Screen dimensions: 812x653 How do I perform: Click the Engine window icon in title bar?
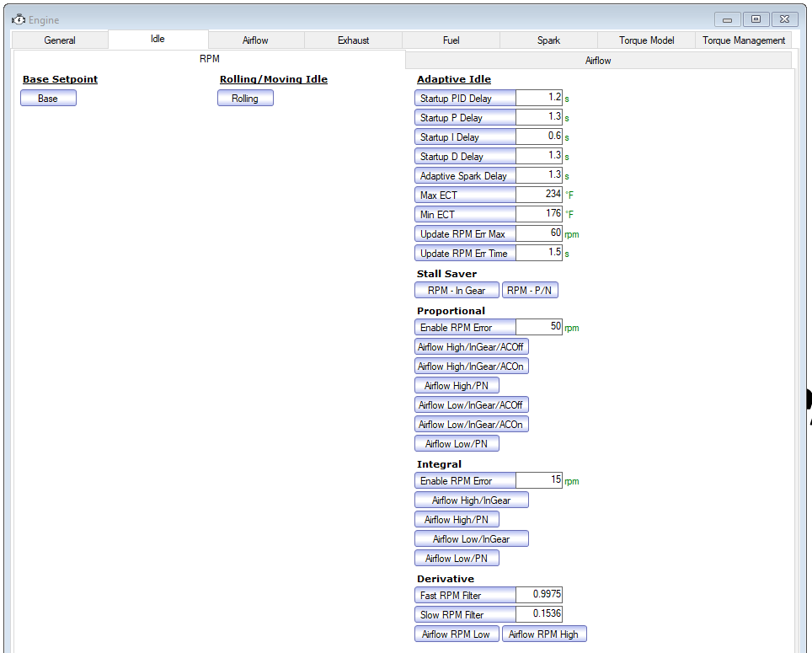pos(19,19)
